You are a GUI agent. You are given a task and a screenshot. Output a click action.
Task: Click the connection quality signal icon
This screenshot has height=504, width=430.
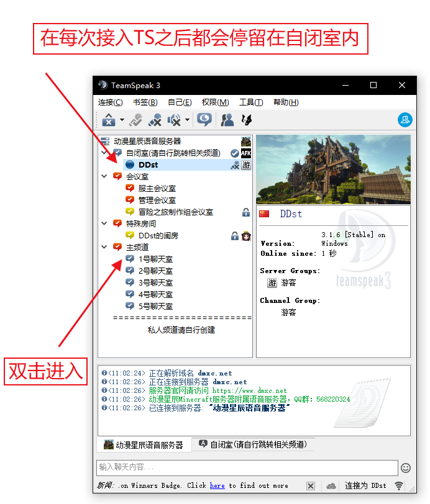(x=399, y=485)
